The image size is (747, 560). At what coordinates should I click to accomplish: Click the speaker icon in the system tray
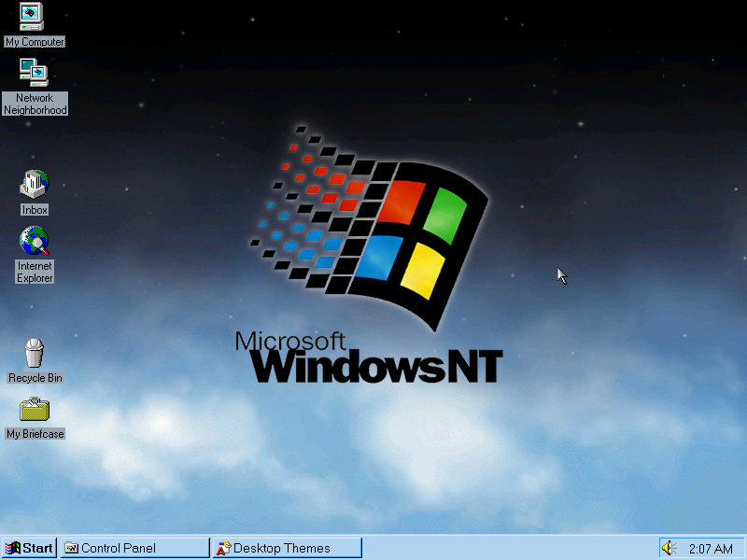pos(669,548)
